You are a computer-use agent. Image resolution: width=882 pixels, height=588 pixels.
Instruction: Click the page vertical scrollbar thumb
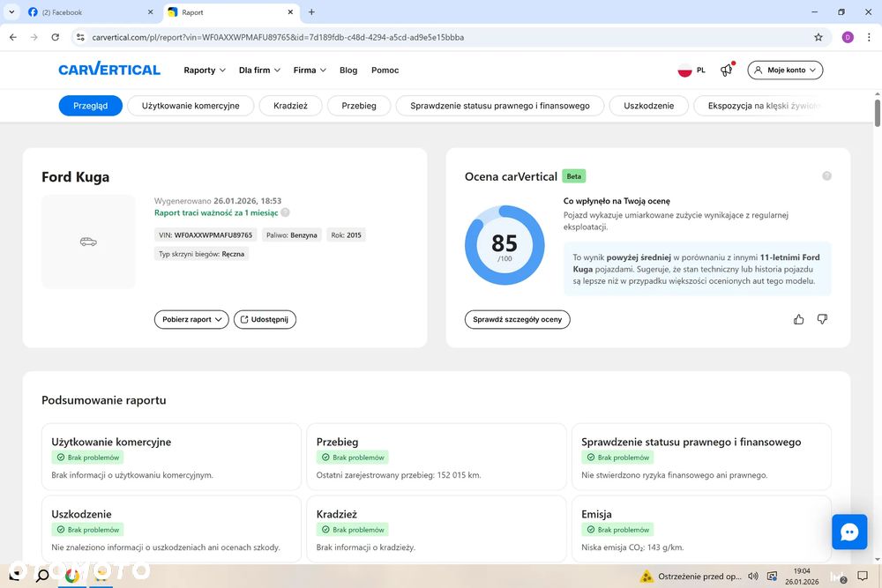coord(877,113)
